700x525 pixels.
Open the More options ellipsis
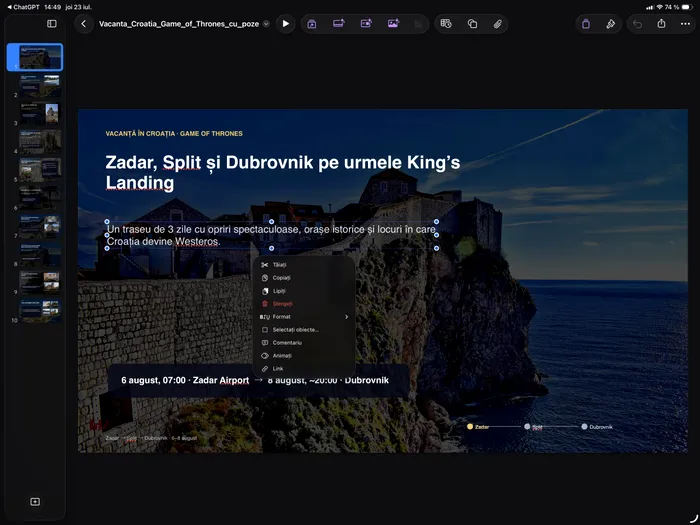pos(685,24)
